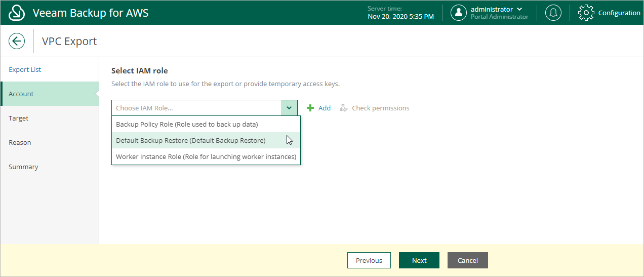This screenshot has width=644, height=277.
Task: Click the administrator user avatar
Action: (x=459, y=13)
